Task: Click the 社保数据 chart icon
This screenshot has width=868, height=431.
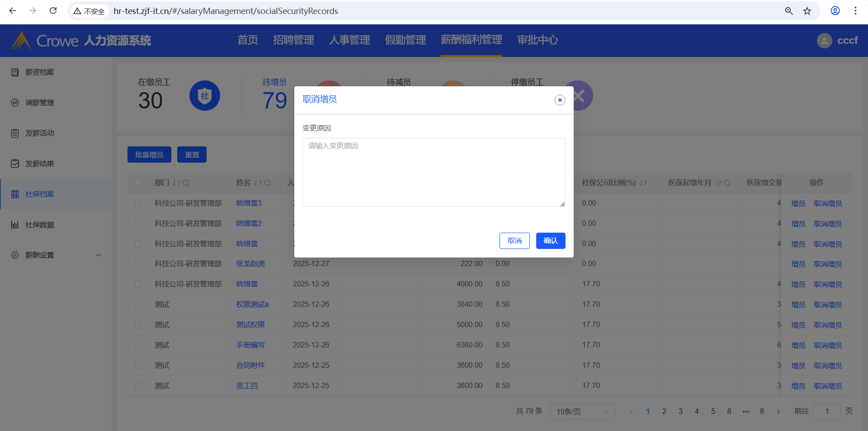Action: coord(15,225)
